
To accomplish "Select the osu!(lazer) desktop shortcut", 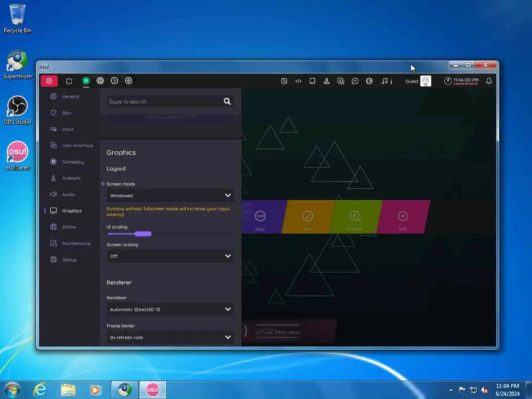I will pos(17,156).
